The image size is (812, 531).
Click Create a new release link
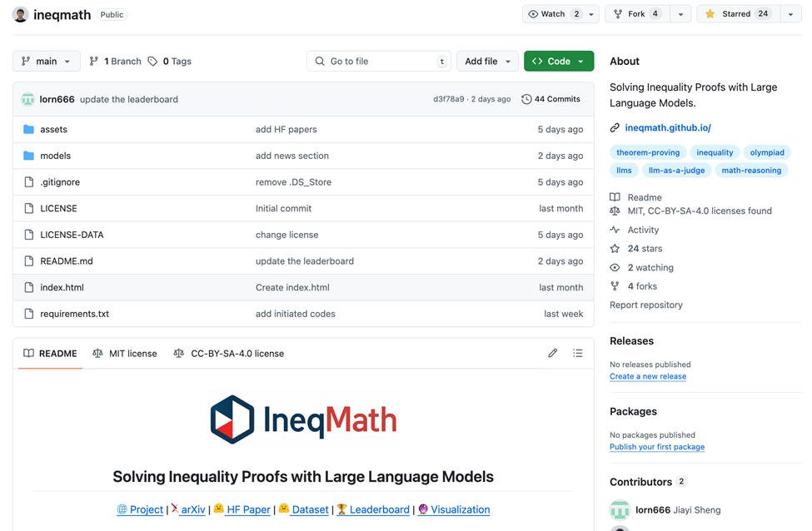pos(648,376)
